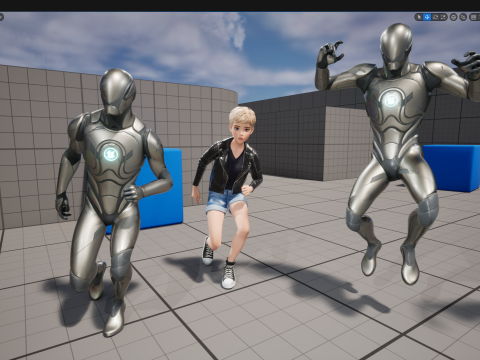Open the viewport options menu at top-left
480x360 pixels.
click(x=1, y=17)
